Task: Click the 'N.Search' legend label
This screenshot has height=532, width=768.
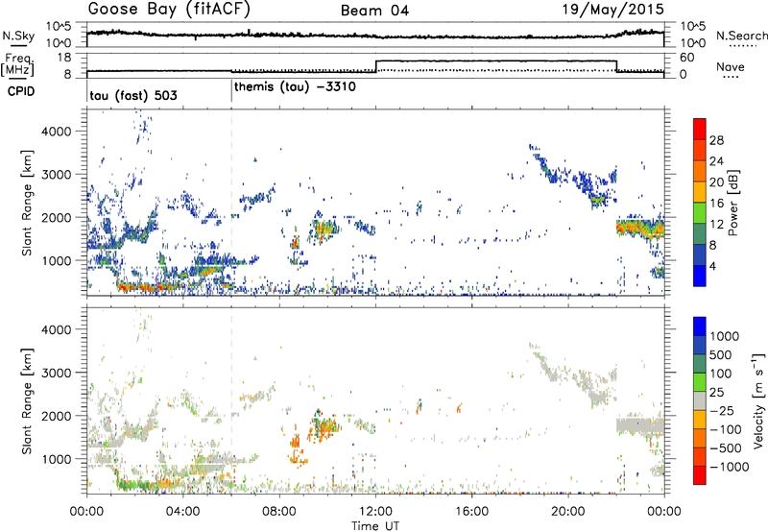Action: tap(741, 36)
